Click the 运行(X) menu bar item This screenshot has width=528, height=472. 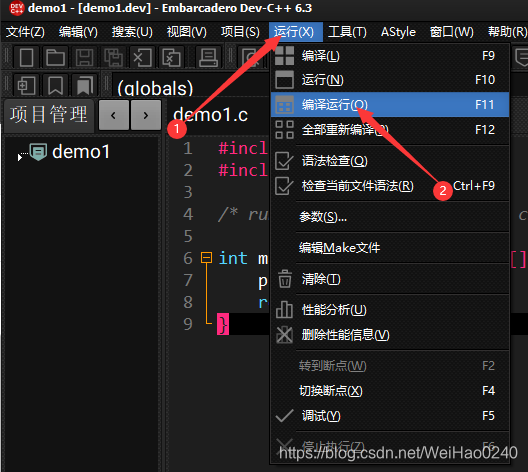click(296, 32)
